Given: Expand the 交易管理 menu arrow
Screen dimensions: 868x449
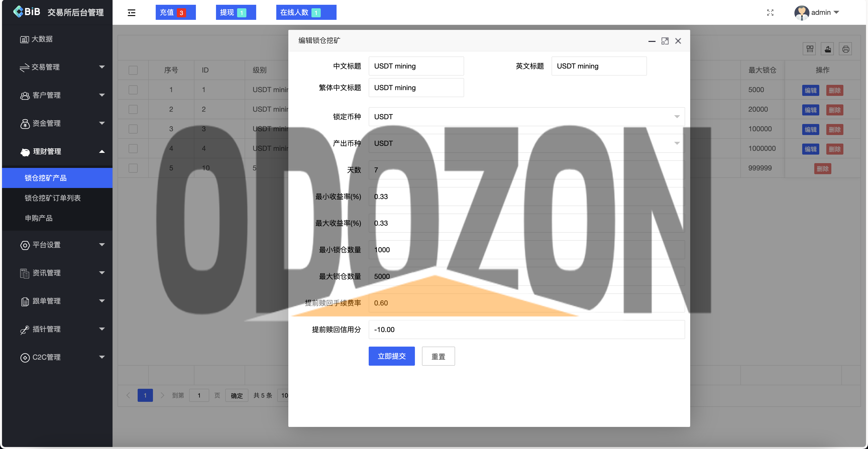Looking at the screenshot, I should (102, 67).
